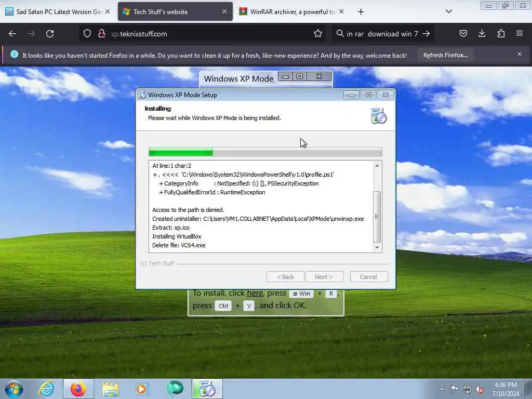Close the Sad Satan tab
Screen dimensions: 532x399
pyautogui.click(x=108, y=11)
